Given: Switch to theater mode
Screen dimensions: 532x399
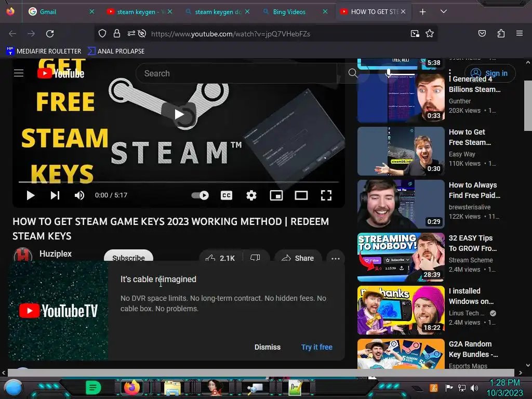Looking at the screenshot, I should pos(301,195).
